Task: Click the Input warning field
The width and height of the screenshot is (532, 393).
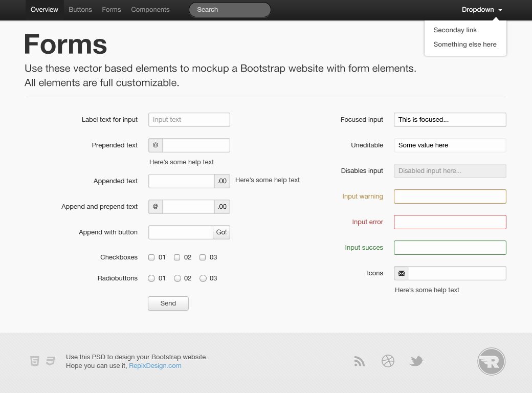Action: (x=450, y=196)
